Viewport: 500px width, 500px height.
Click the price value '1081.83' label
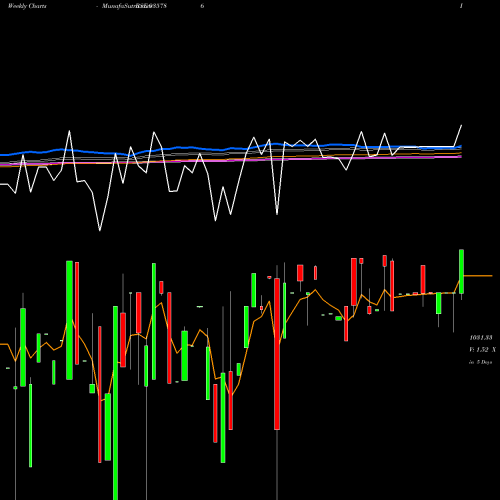click(481, 338)
